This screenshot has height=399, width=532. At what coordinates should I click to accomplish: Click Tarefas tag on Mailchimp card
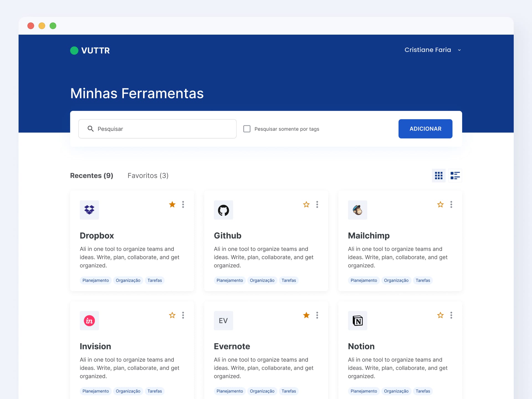click(x=423, y=280)
